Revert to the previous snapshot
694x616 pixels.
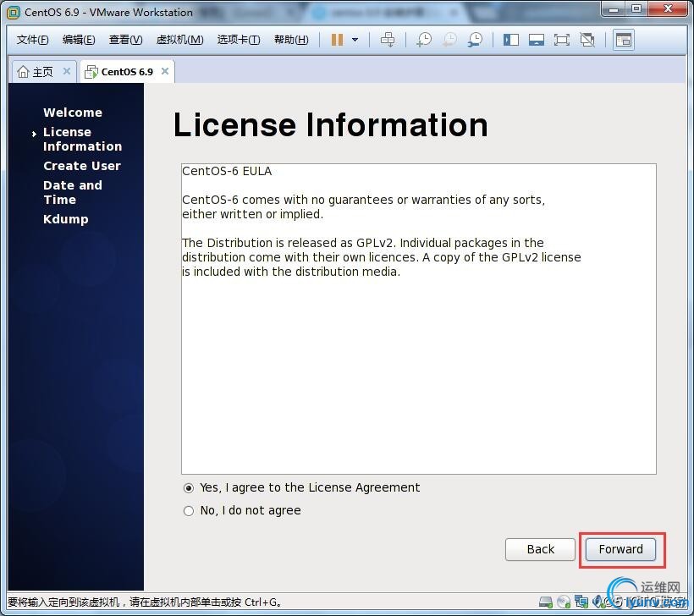click(449, 40)
